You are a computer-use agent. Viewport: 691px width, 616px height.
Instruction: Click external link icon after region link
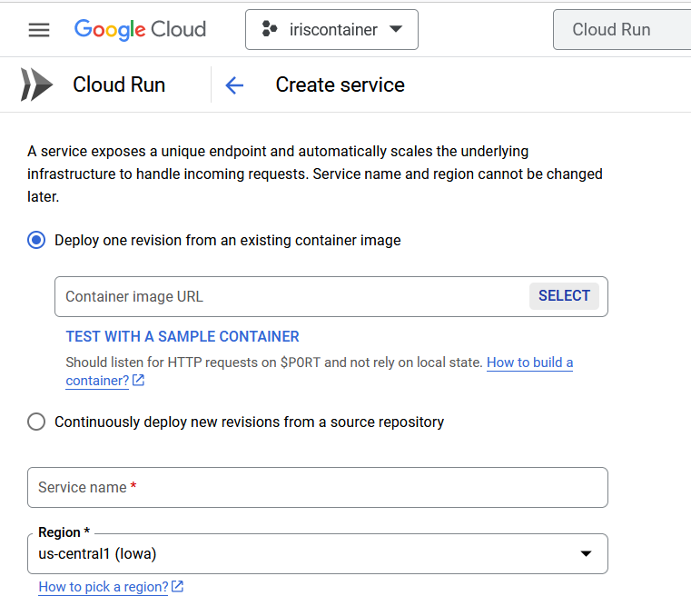pyautogui.click(x=177, y=586)
